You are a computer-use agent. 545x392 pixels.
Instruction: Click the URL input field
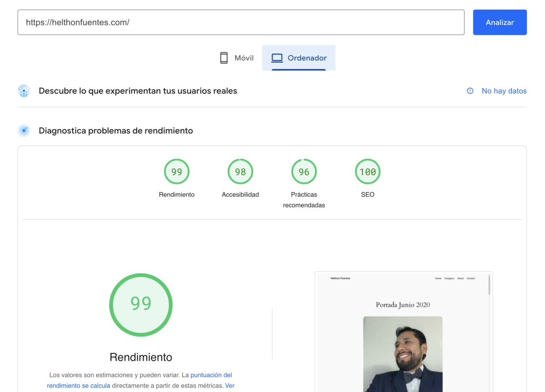click(241, 22)
